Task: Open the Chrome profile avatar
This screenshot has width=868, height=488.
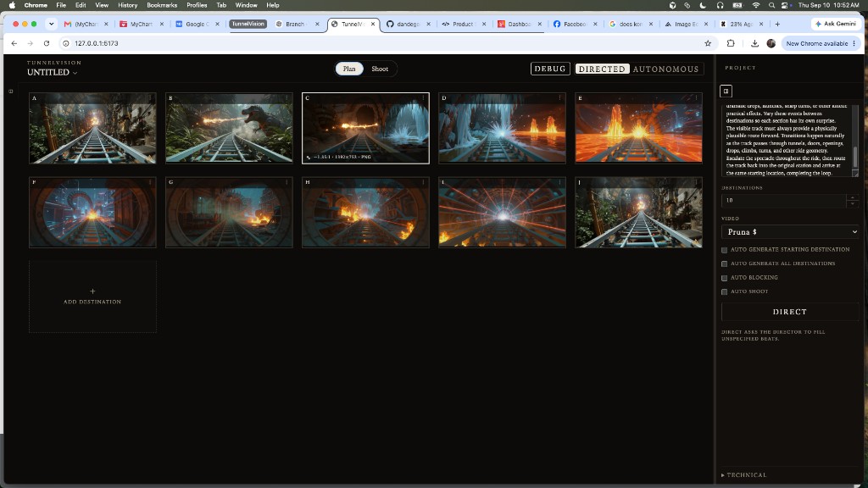Action: click(x=771, y=43)
